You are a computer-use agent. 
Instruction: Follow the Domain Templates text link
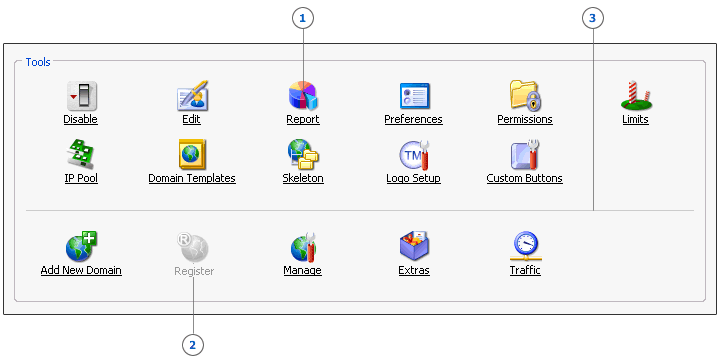click(x=192, y=179)
